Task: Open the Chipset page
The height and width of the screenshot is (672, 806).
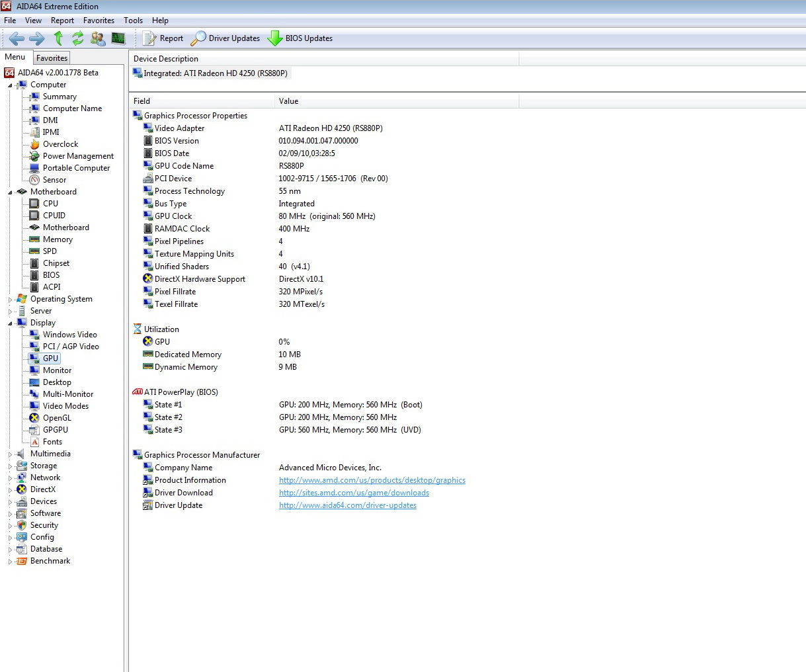Action: tap(56, 263)
